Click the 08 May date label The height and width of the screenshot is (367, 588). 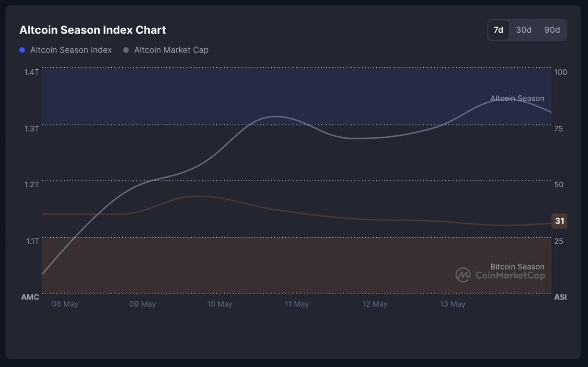(65, 304)
